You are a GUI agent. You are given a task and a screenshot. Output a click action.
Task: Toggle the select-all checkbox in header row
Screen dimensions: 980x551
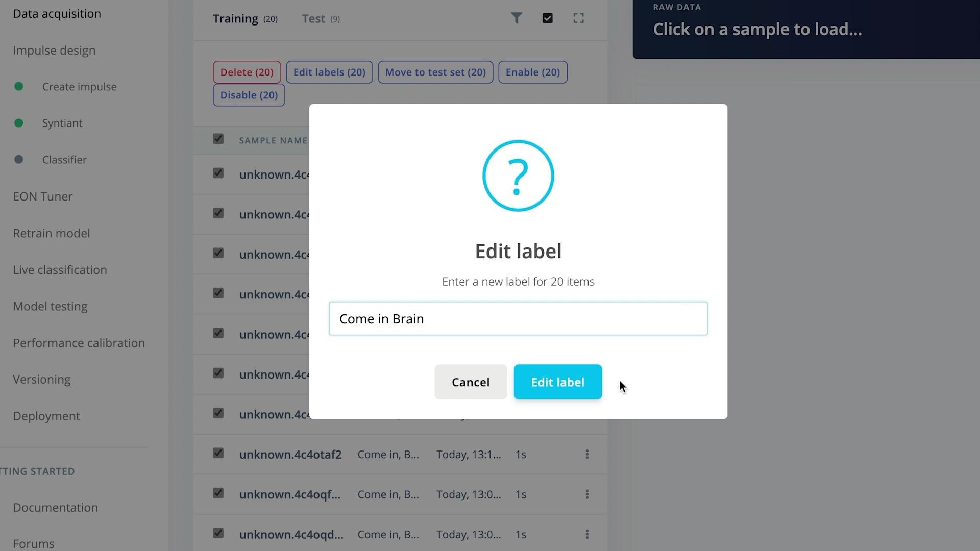click(x=218, y=139)
